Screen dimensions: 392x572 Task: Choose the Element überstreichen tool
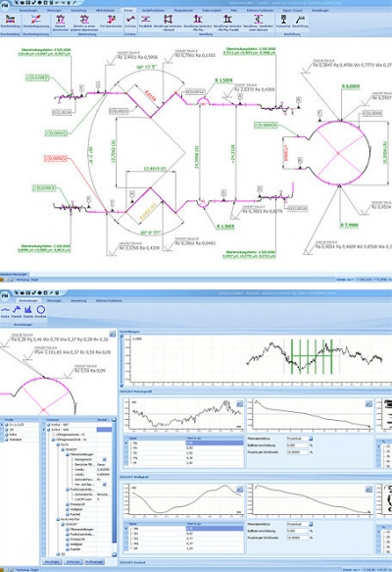[60, 22]
